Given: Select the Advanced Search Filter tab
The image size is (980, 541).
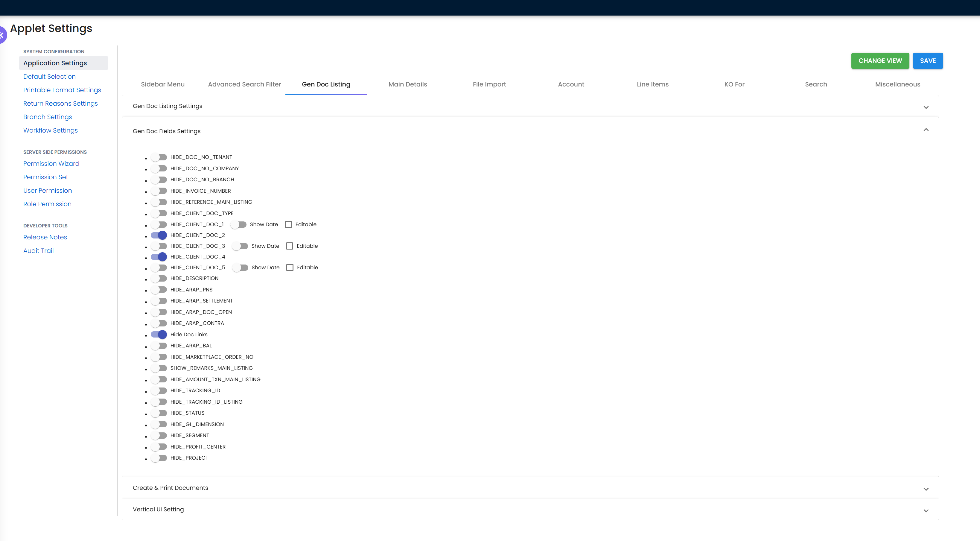Looking at the screenshot, I should 244,84.
